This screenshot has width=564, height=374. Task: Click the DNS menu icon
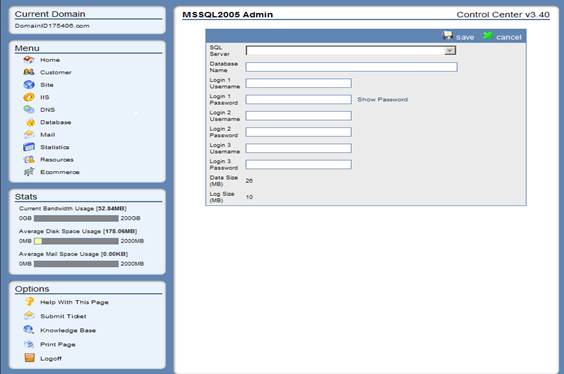29,109
